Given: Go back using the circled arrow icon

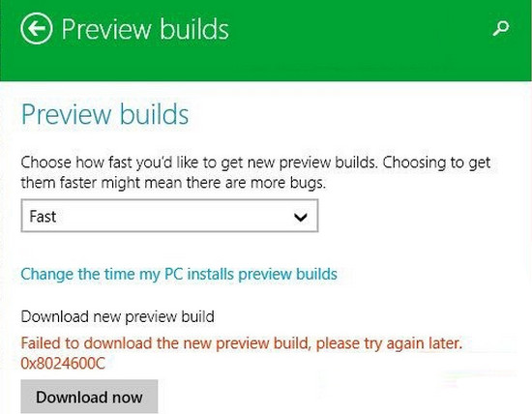Looking at the screenshot, I should tap(37, 28).
